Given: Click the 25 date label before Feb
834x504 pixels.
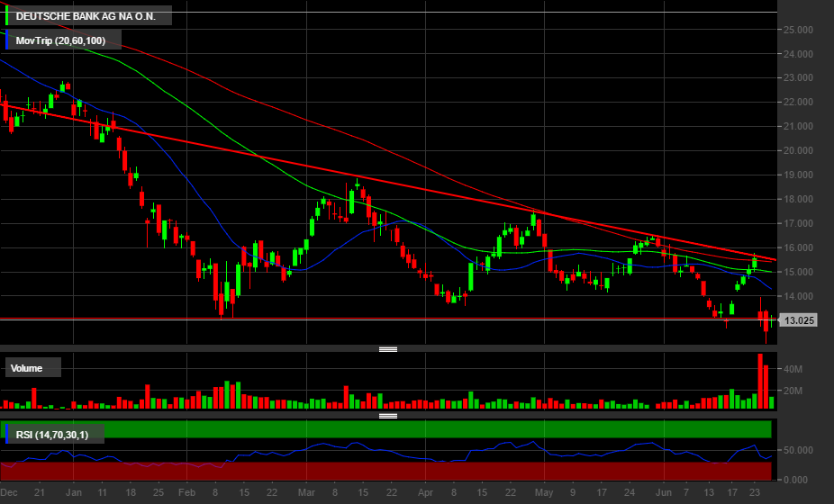Looking at the screenshot, I should pos(159,492).
